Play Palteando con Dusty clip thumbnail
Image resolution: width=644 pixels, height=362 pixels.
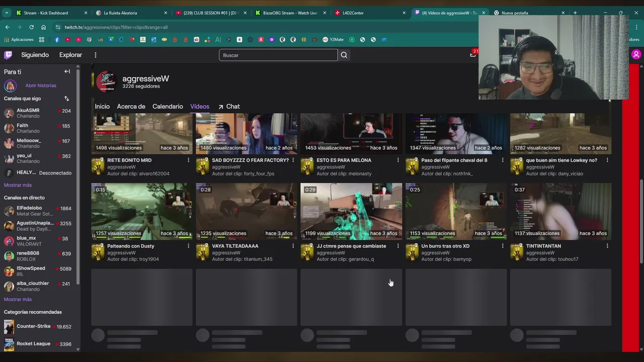[142, 211]
